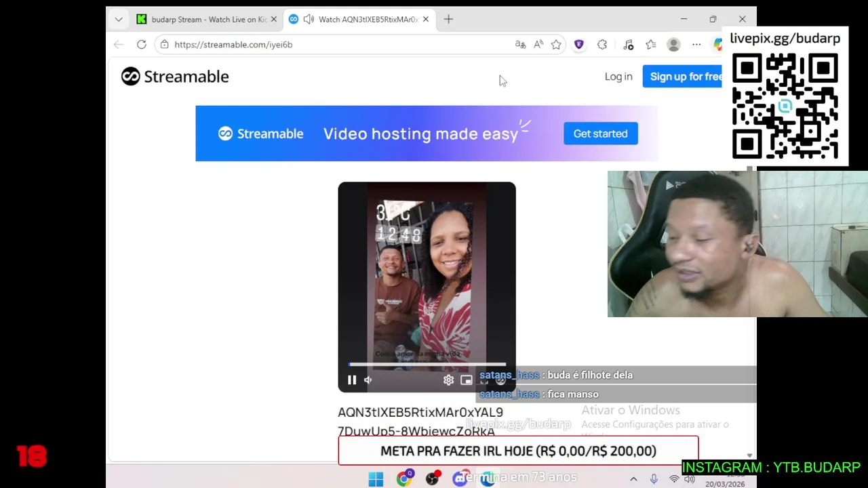
Task: Go to the Streamable home logo
Action: click(x=175, y=77)
